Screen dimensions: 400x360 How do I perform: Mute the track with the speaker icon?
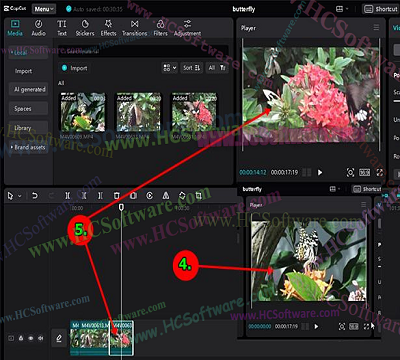coord(41,338)
